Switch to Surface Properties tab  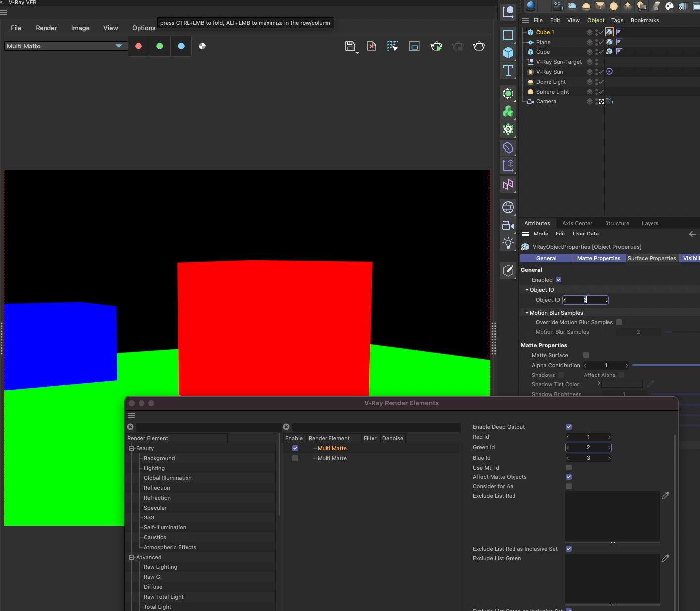tap(652, 258)
